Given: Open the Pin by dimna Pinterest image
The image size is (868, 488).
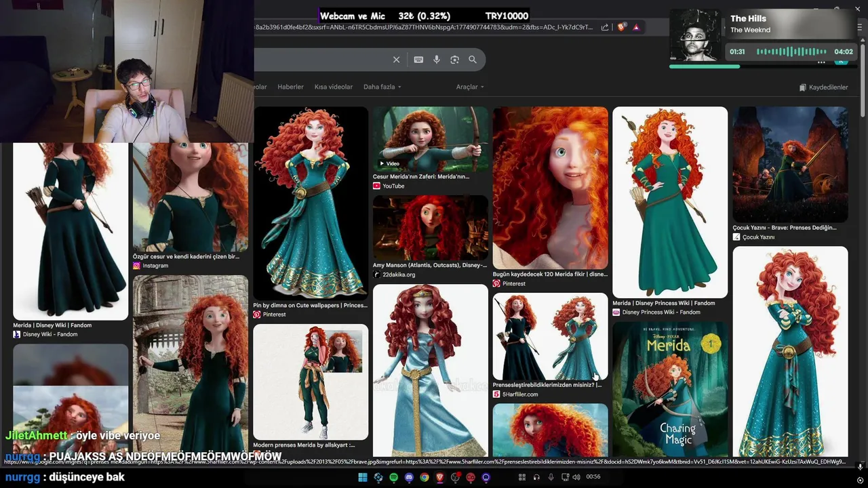Looking at the screenshot, I should 311,203.
